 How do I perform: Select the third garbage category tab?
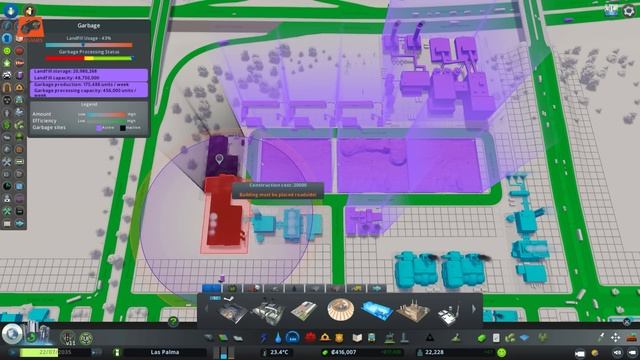253,288
